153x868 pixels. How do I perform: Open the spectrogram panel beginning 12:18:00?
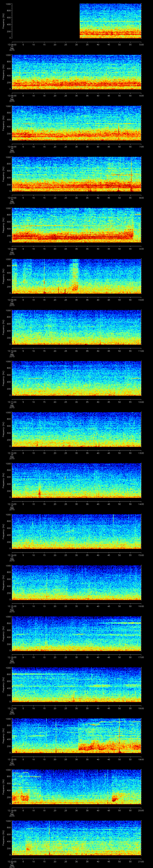coord(77,736)
